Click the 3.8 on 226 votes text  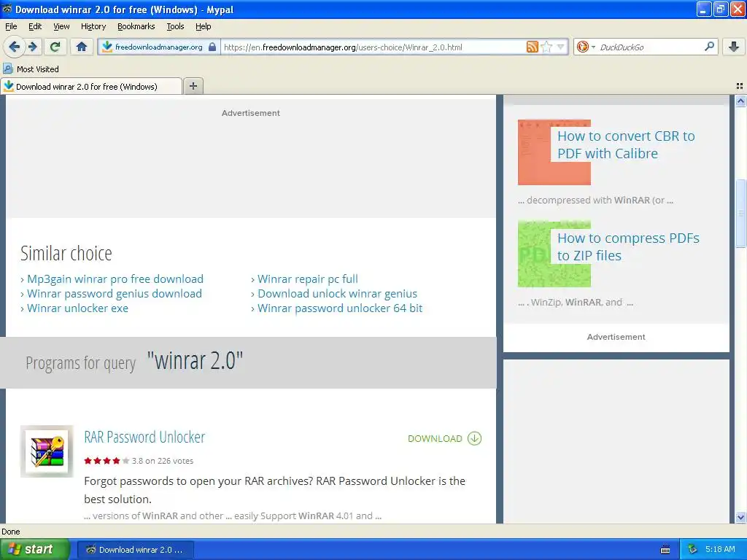pyautogui.click(x=163, y=461)
